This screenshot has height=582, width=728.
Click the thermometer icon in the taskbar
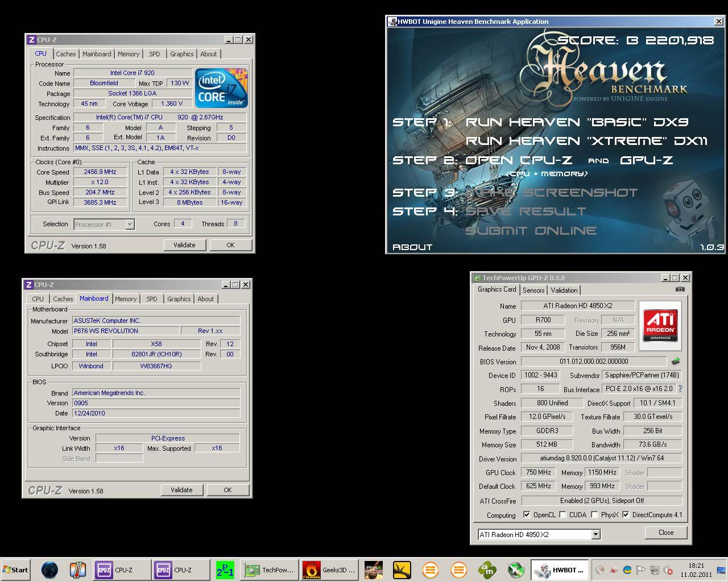coord(78,569)
